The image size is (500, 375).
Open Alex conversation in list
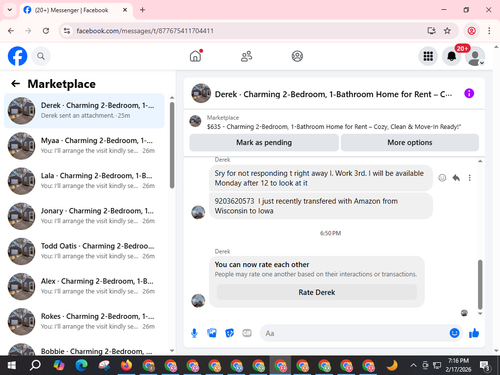tap(84, 286)
